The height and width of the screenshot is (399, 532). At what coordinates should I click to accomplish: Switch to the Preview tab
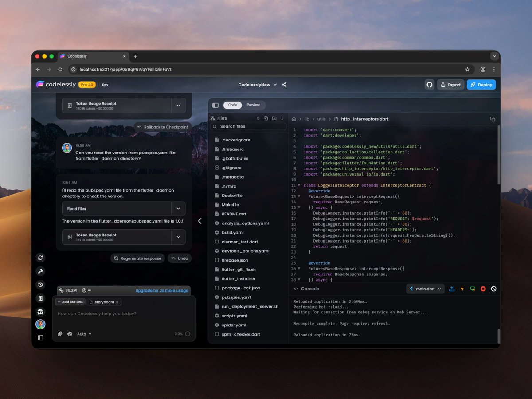pos(253,105)
